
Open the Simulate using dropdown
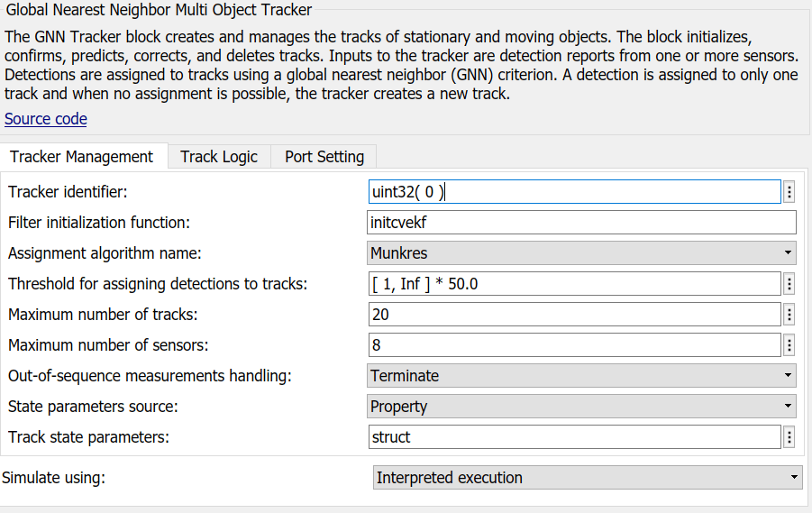tap(588, 478)
